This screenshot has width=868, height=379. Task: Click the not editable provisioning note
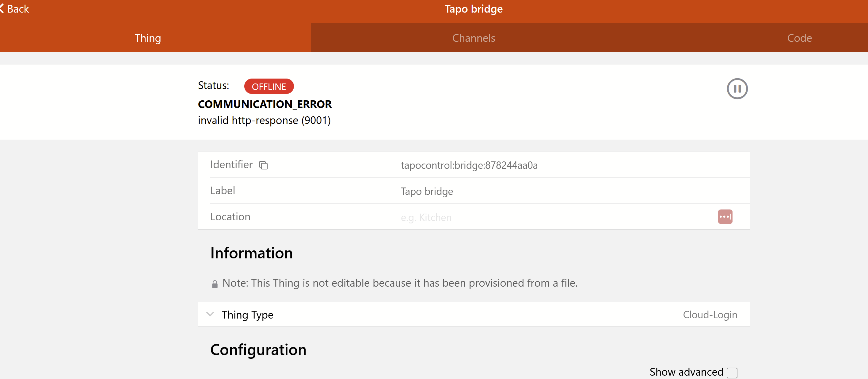coord(400,283)
